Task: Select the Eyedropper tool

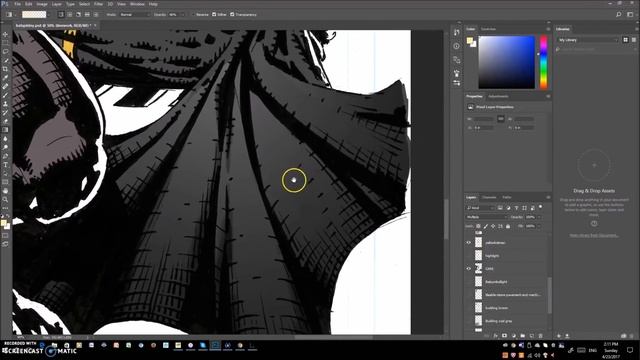Action: [x=5, y=78]
